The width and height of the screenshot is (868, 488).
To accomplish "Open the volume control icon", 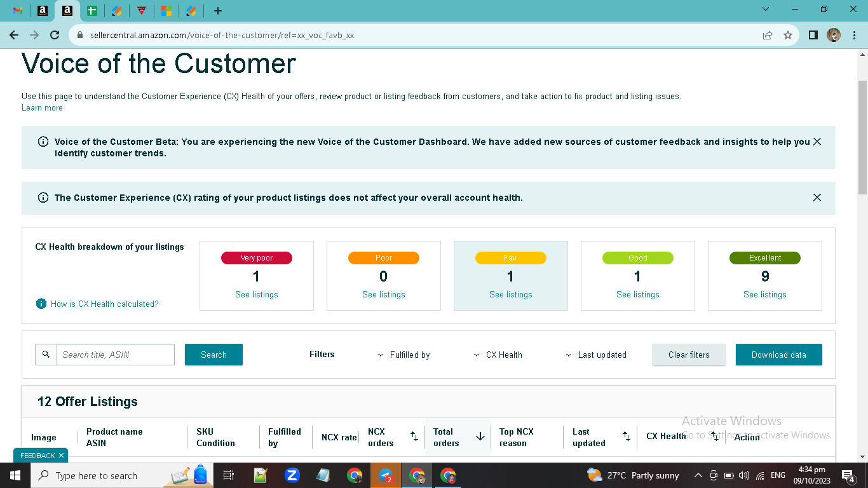I will pyautogui.click(x=744, y=475).
